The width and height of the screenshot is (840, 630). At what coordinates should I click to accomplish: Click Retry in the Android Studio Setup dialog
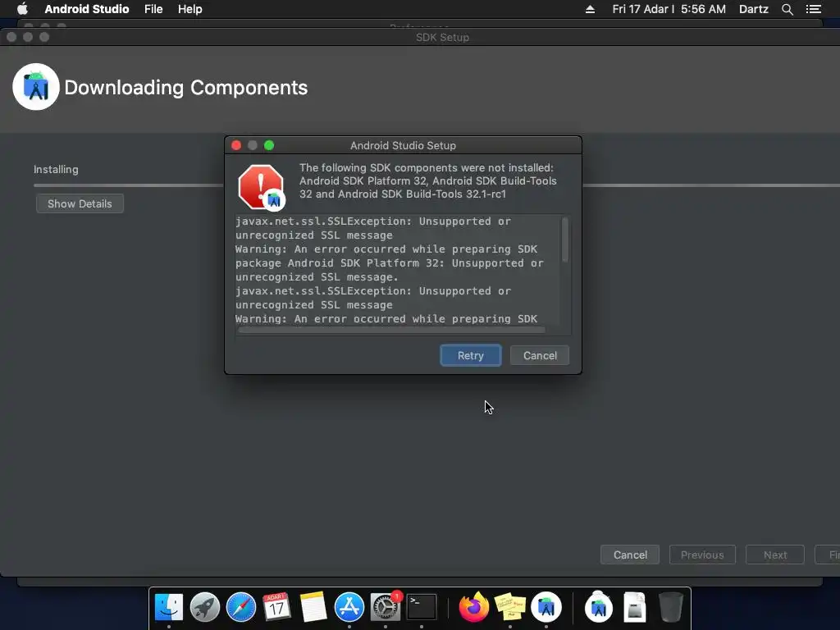[x=470, y=356]
